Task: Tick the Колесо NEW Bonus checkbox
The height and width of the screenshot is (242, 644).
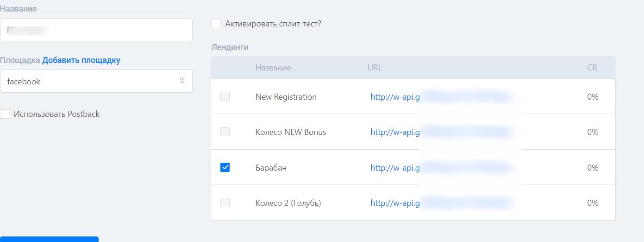Action: (x=225, y=132)
